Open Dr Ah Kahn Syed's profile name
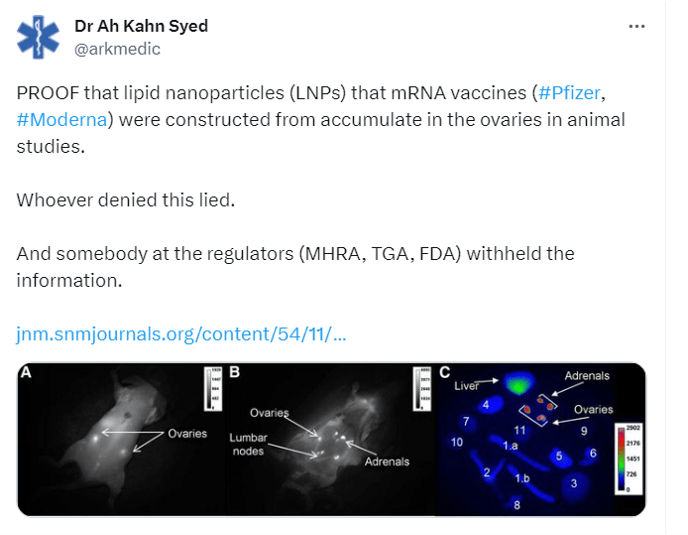Image resolution: width=688 pixels, height=535 pixels. coord(141,26)
